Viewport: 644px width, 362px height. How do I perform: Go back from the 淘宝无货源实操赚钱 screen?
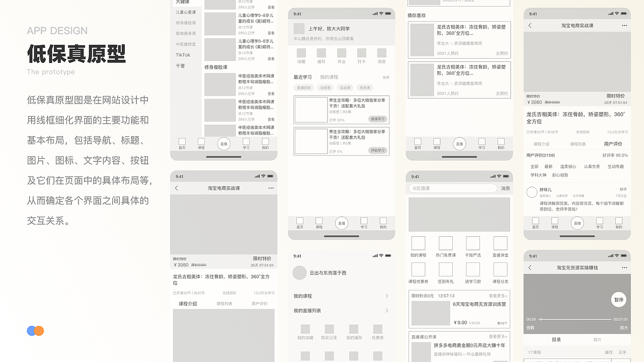530,267
